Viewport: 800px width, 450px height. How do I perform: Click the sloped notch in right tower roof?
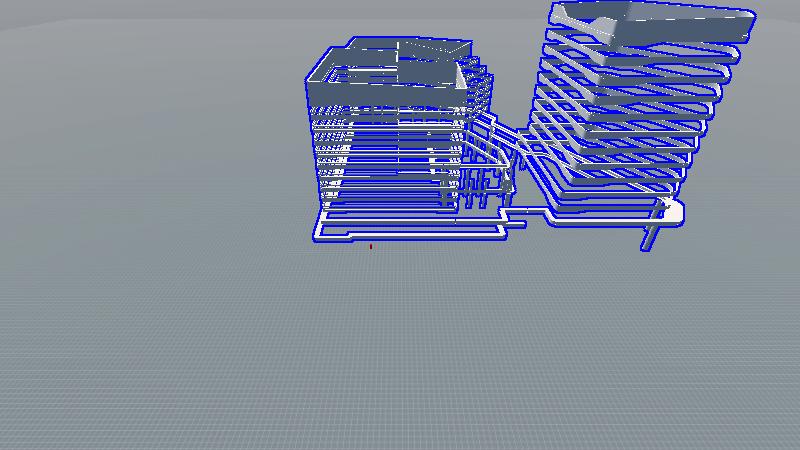point(590,19)
